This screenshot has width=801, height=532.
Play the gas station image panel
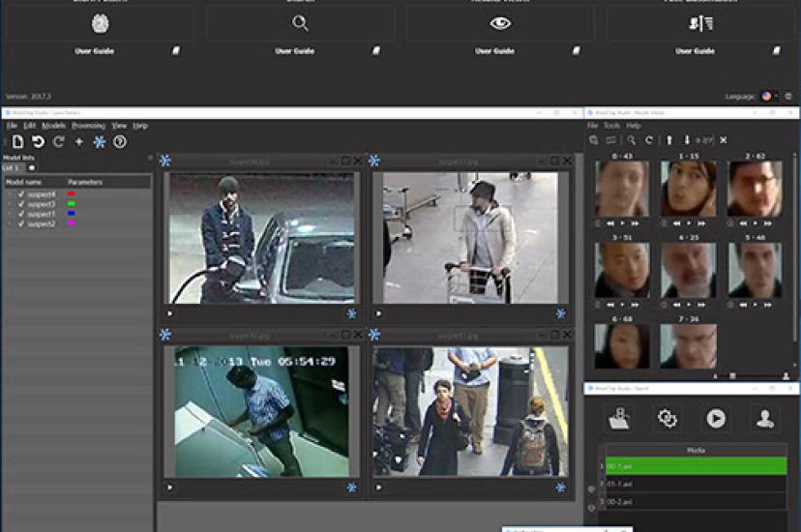click(170, 313)
